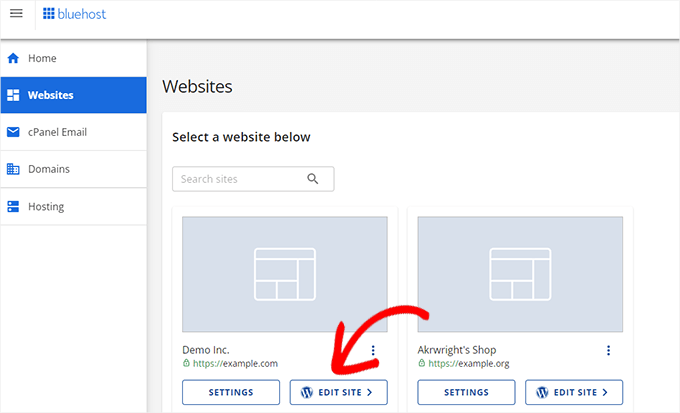Open Demo Inc. three-dot options menu
Viewport: 680px width, 413px height.
[373, 350]
